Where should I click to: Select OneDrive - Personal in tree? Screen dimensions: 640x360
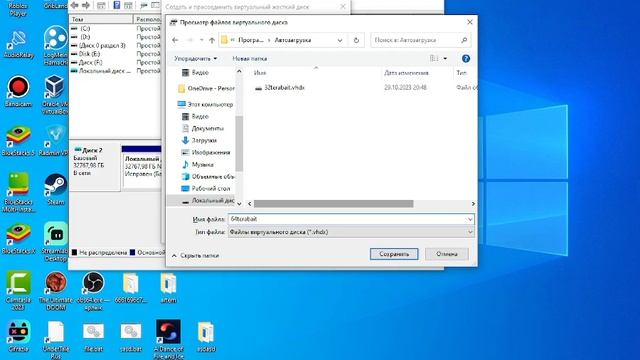[206, 88]
